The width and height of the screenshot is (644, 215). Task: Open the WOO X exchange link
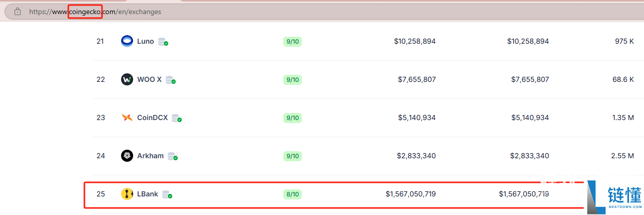pos(149,79)
